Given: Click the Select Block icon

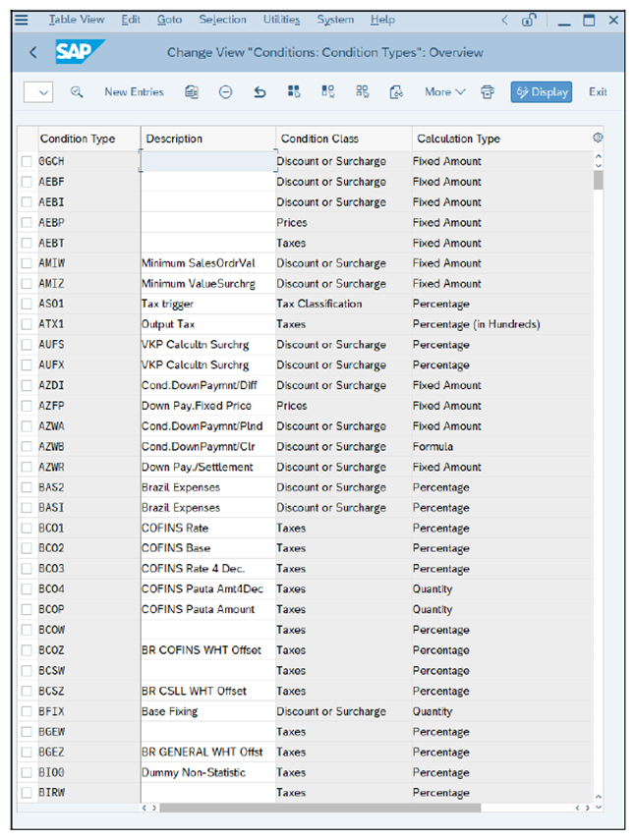Looking at the screenshot, I should pos(328,91).
